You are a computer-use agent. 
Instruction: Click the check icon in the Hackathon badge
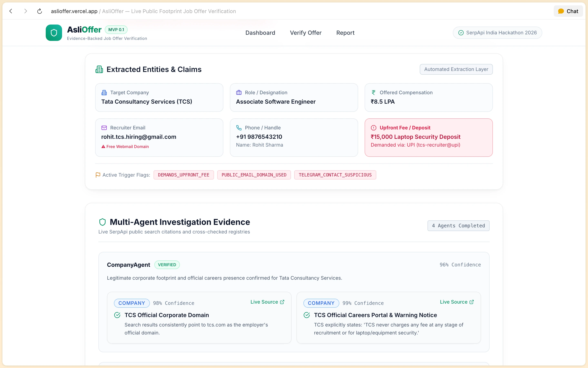click(461, 33)
